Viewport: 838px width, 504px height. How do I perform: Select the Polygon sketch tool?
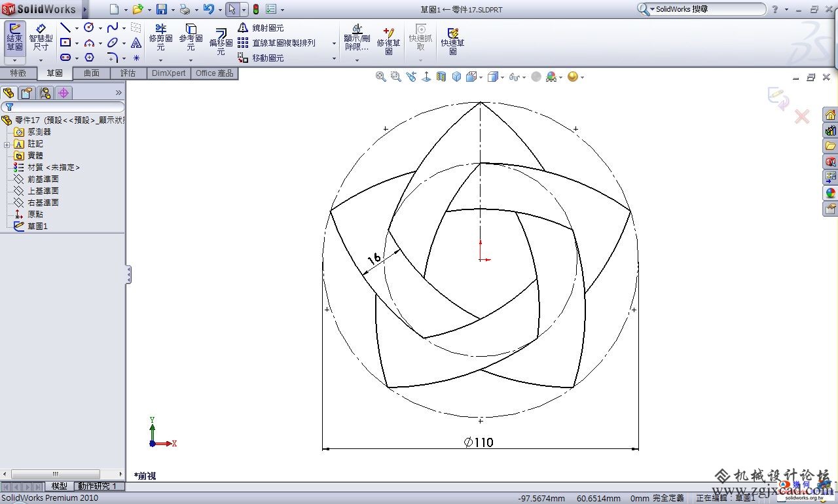point(89,58)
